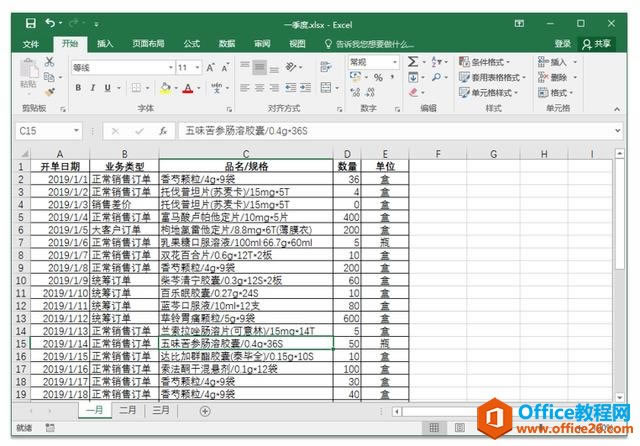This screenshot has height=446, width=640.
Task: Click the Copy icon under scissors
Action: tap(49, 77)
